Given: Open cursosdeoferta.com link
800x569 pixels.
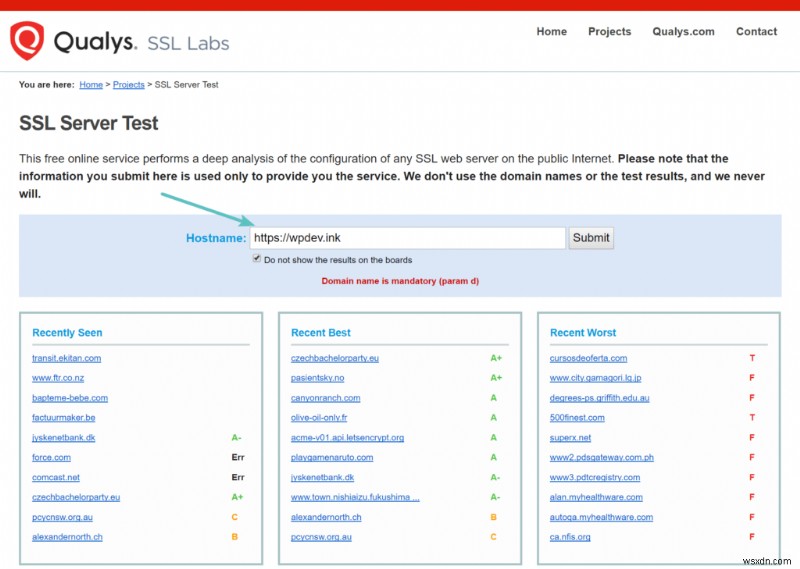Looking at the screenshot, I should tap(588, 358).
